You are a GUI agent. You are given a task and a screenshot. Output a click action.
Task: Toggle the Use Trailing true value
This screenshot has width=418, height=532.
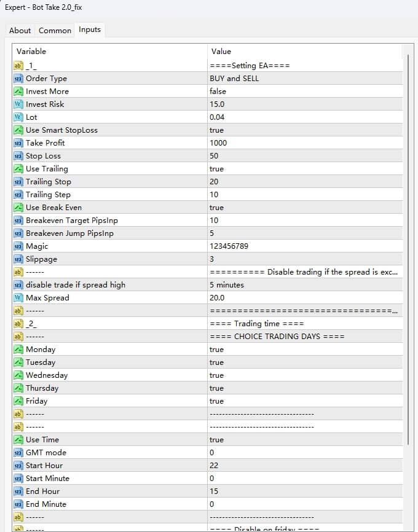point(216,169)
